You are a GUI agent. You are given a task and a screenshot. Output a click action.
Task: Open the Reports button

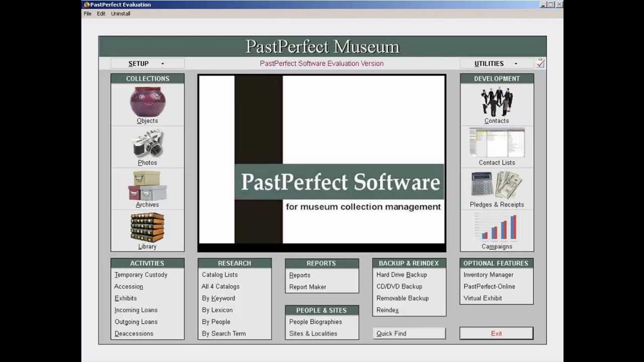300,276
